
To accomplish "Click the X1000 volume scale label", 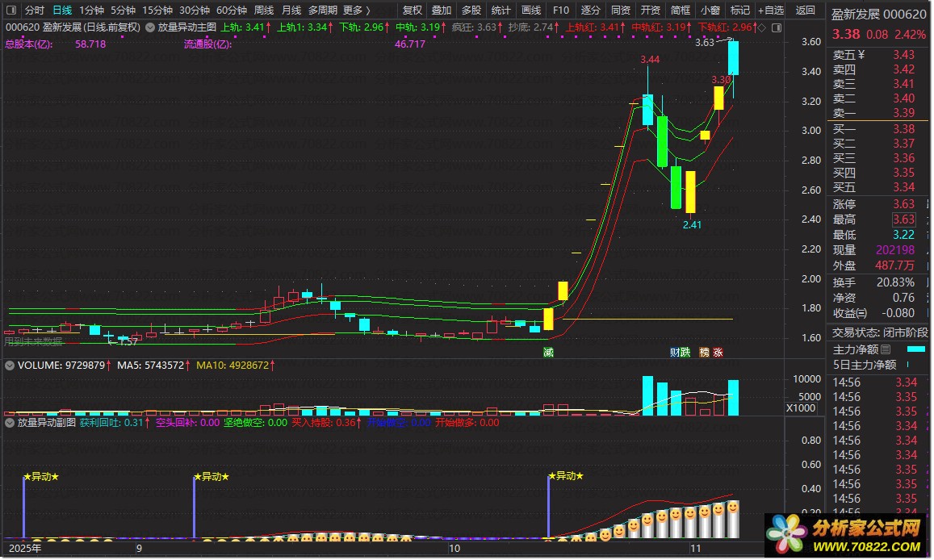I will click(801, 408).
